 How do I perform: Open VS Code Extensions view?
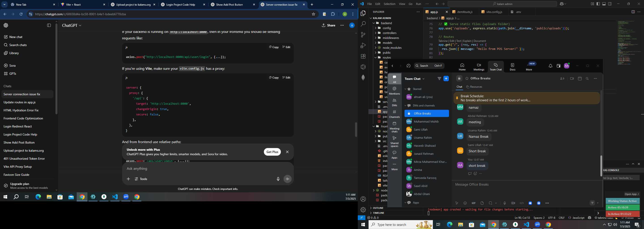363,56
